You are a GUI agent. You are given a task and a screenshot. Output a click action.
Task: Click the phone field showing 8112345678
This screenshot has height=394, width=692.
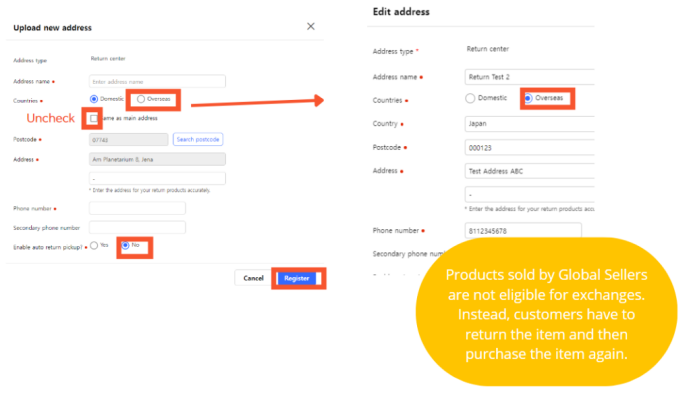point(523,231)
